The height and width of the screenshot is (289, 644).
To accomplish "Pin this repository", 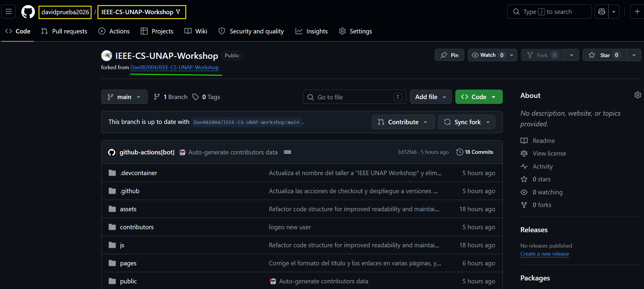I will (449, 55).
